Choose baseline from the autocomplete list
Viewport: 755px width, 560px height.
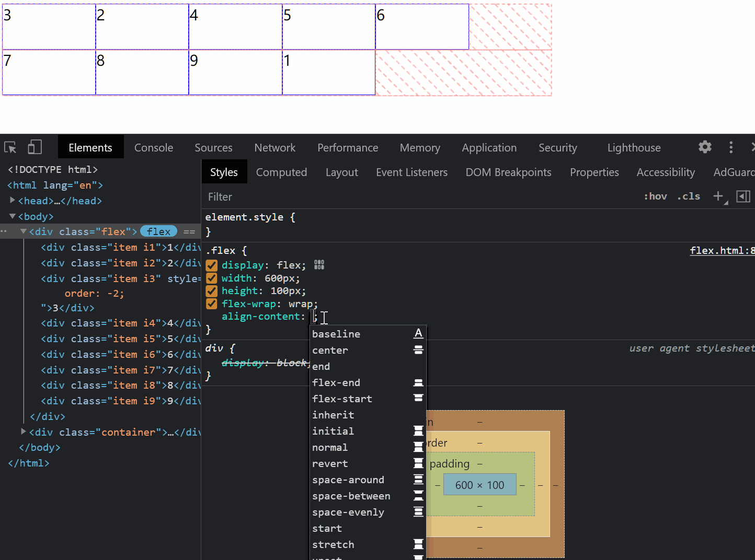pos(368,334)
